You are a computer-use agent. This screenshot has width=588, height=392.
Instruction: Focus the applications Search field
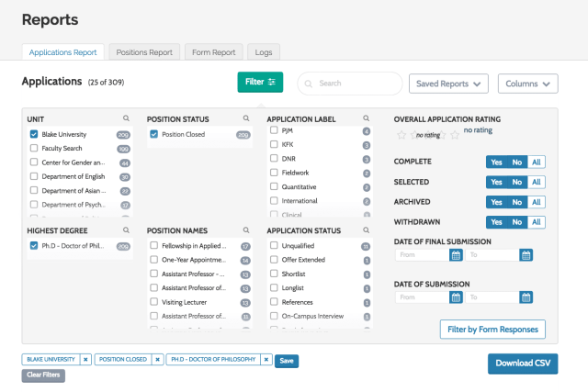coord(350,84)
